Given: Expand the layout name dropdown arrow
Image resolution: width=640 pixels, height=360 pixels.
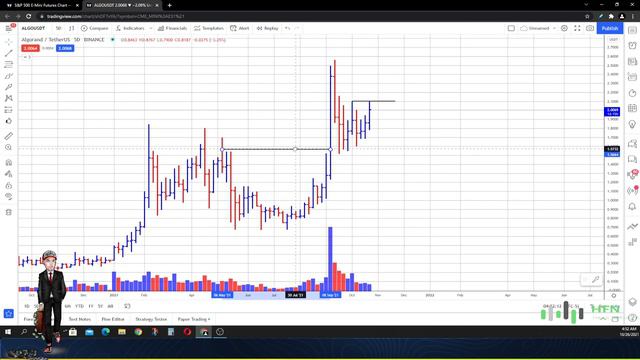Looking at the screenshot, I should pyautogui.click(x=554, y=28).
